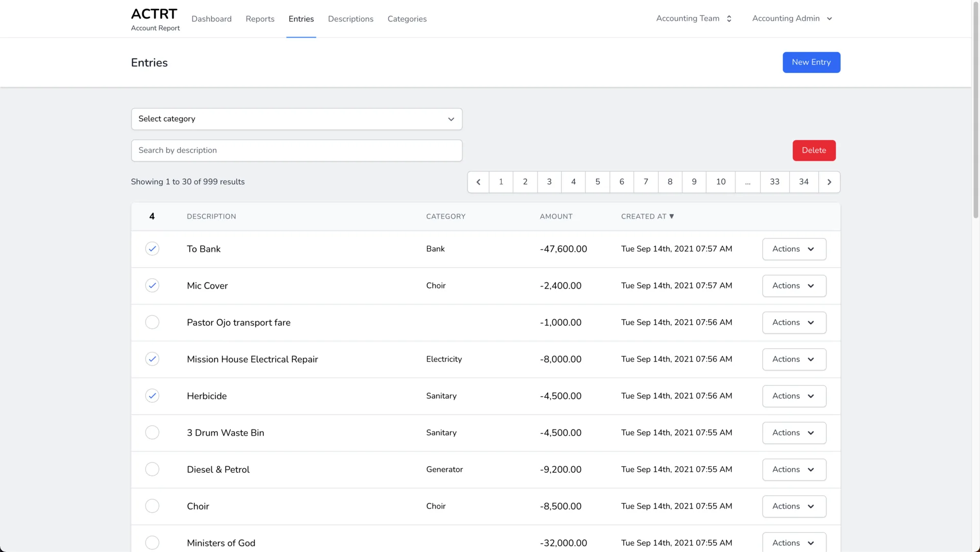Open the Categories tab
Image resolution: width=980 pixels, height=552 pixels.
click(x=407, y=19)
